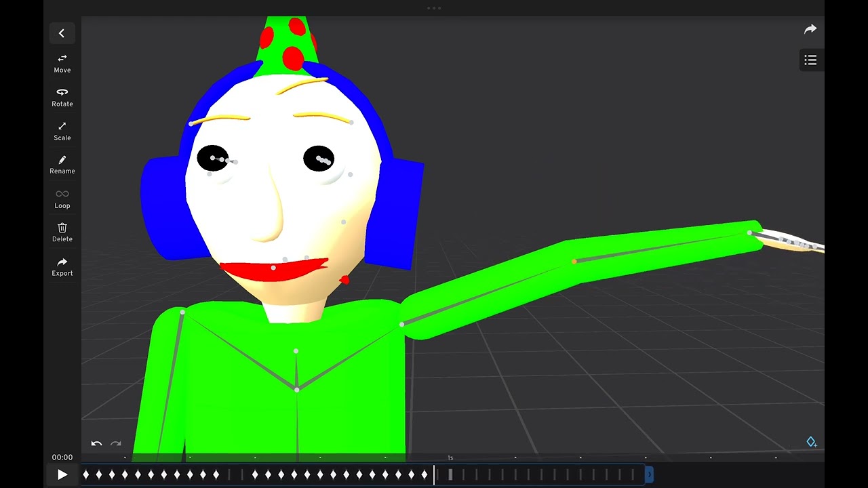
Task: Delete with the trash can icon
Action: click(62, 232)
